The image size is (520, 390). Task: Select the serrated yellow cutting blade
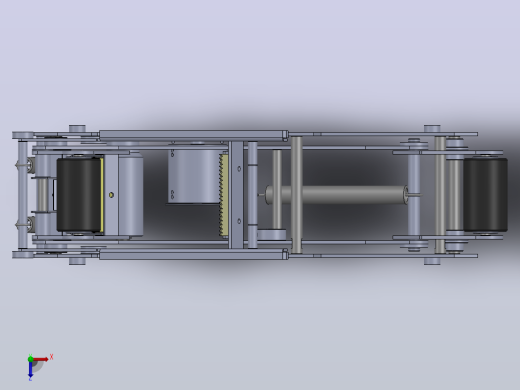(x=224, y=195)
